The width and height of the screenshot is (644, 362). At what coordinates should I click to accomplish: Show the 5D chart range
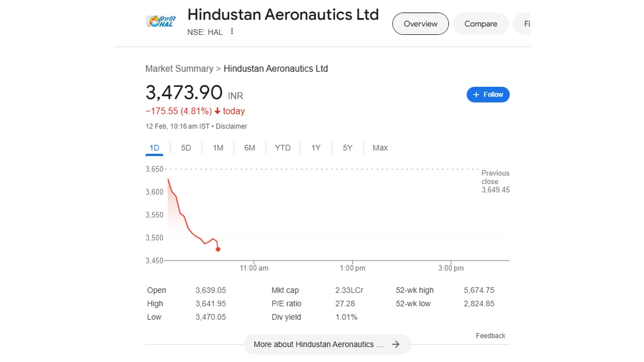pyautogui.click(x=186, y=148)
